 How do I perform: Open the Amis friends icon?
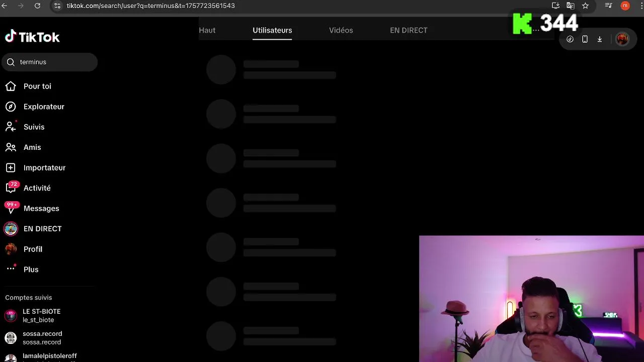coord(11,147)
